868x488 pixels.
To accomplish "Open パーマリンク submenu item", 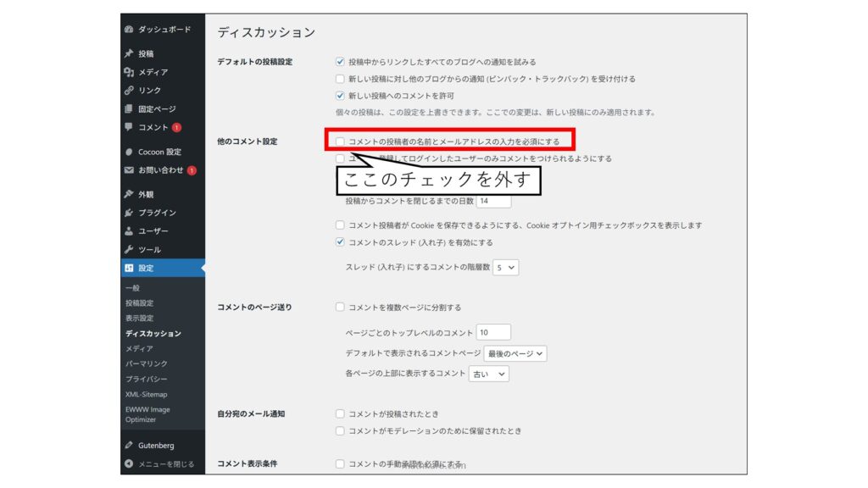I will click(x=146, y=363).
